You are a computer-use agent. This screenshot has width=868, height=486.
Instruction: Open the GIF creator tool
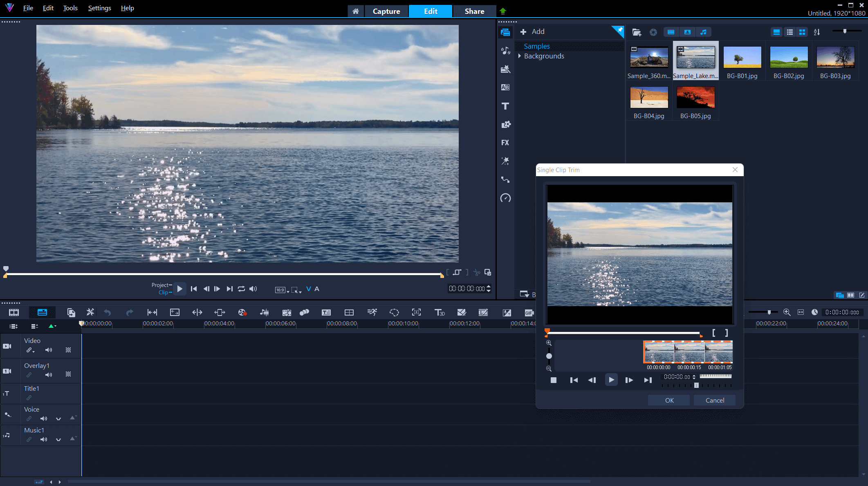(529, 313)
